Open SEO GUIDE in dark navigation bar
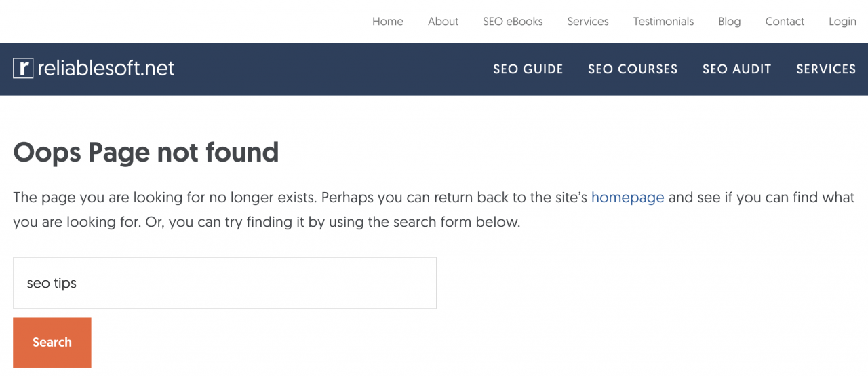868x376 pixels. (x=528, y=69)
